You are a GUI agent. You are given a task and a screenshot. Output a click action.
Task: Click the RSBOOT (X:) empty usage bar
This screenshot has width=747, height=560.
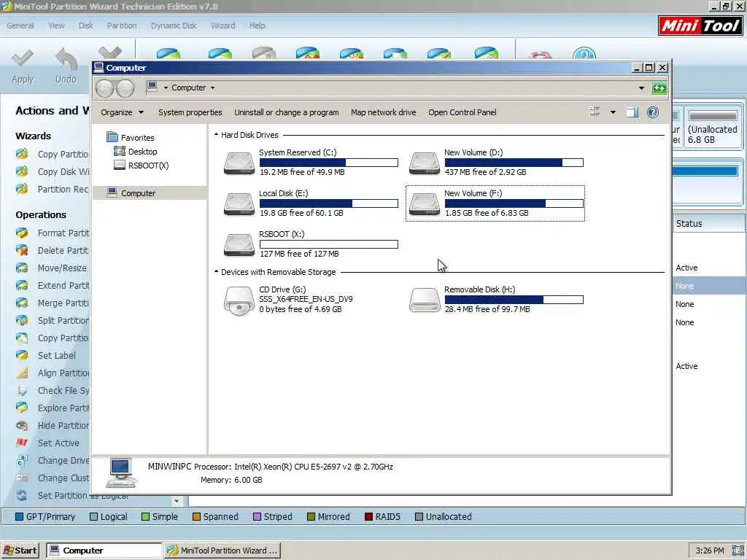pos(329,244)
